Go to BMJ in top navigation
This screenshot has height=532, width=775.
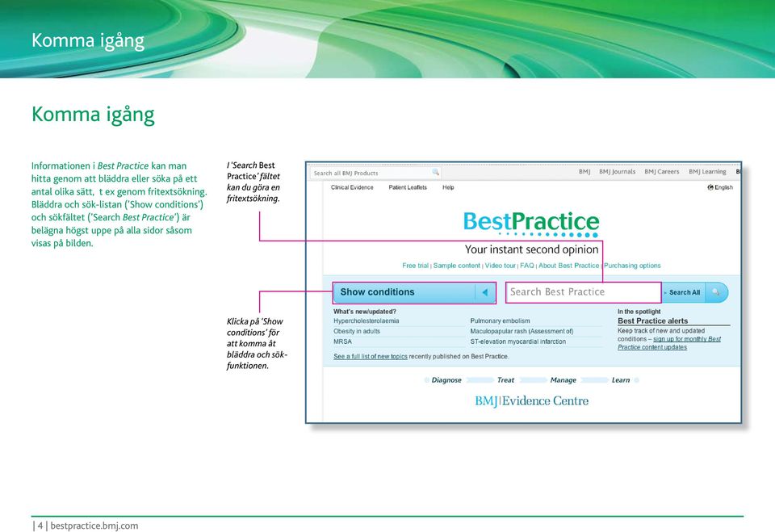(584, 172)
